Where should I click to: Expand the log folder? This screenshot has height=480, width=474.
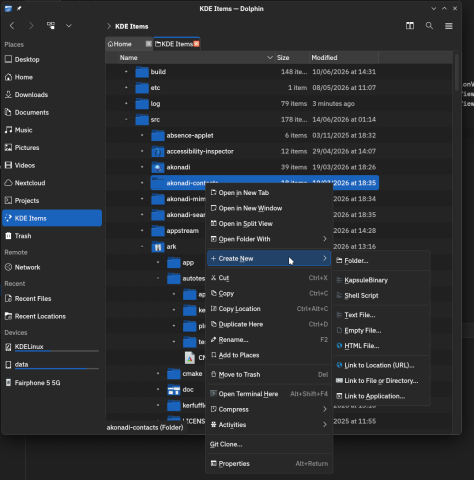click(126, 104)
